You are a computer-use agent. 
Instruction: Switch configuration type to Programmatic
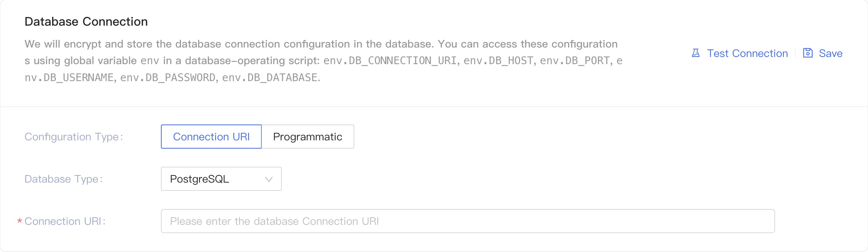click(307, 137)
